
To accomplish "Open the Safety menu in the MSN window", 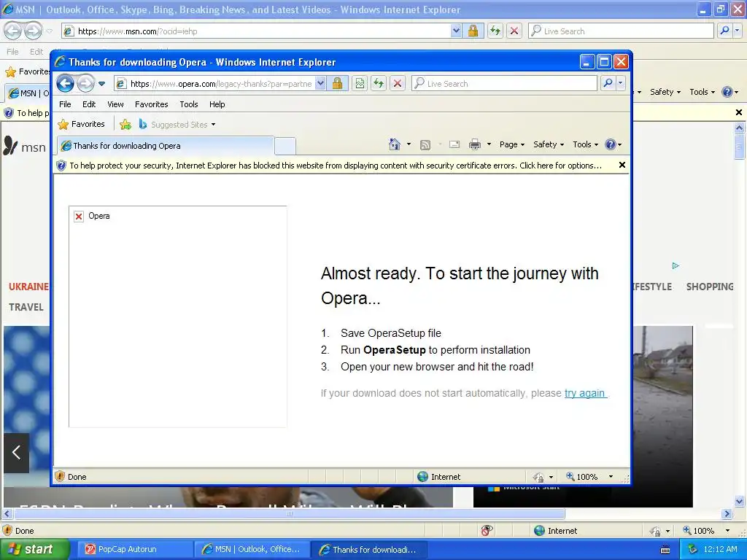I will pyautogui.click(x=665, y=92).
